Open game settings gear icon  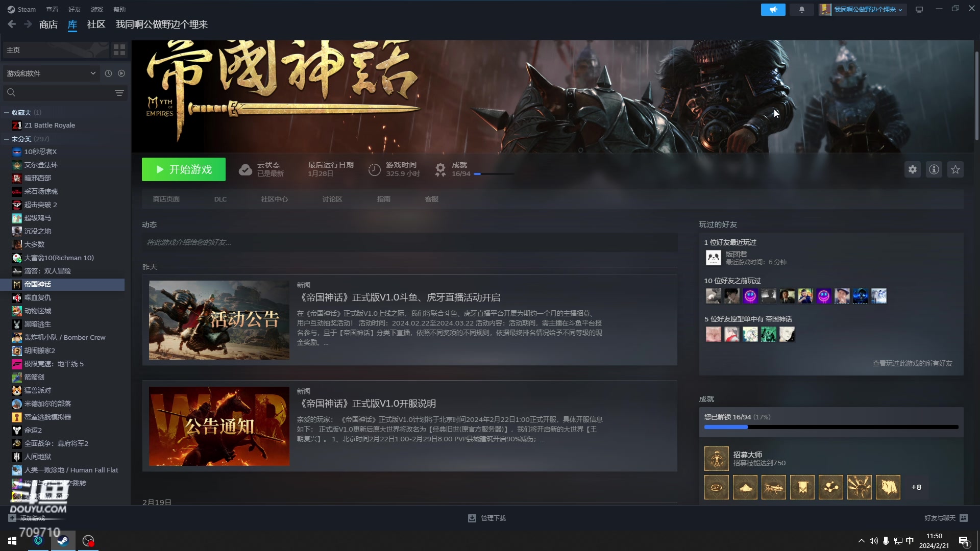(912, 169)
